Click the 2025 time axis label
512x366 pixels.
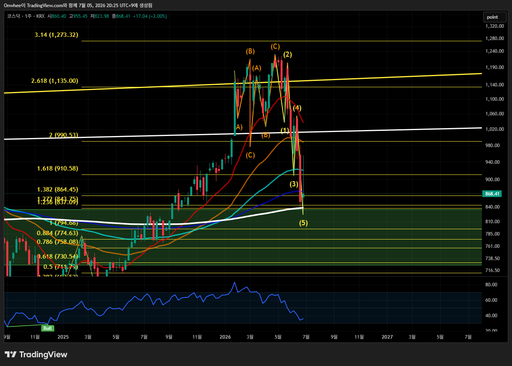(63, 337)
